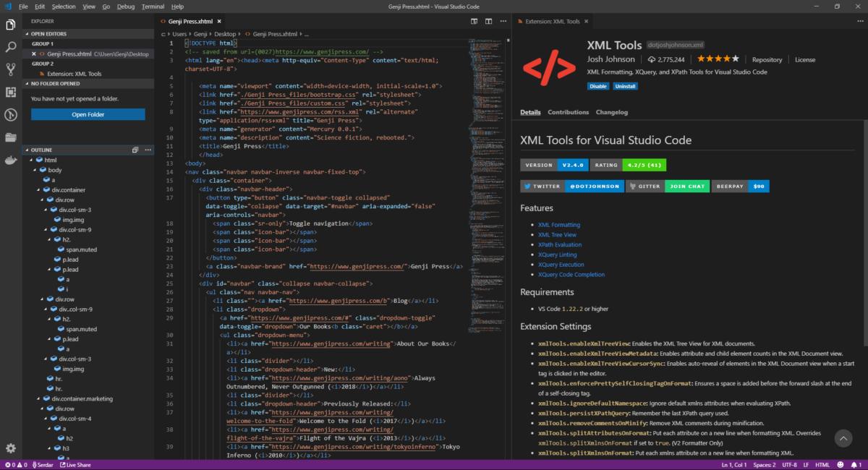
Task: Switch to the Changelog tab
Action: [611, 112]
